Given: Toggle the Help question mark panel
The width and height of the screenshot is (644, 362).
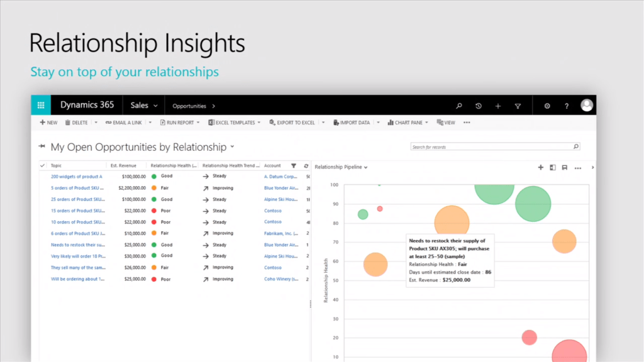Looking at the screenshot, I should click(567, 106).
